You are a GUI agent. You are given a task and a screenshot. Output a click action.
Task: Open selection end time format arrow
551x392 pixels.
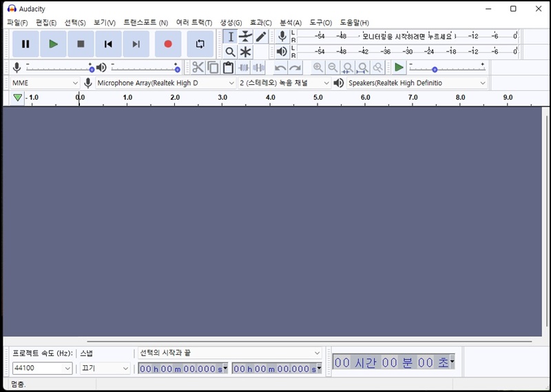click(319, 368)
